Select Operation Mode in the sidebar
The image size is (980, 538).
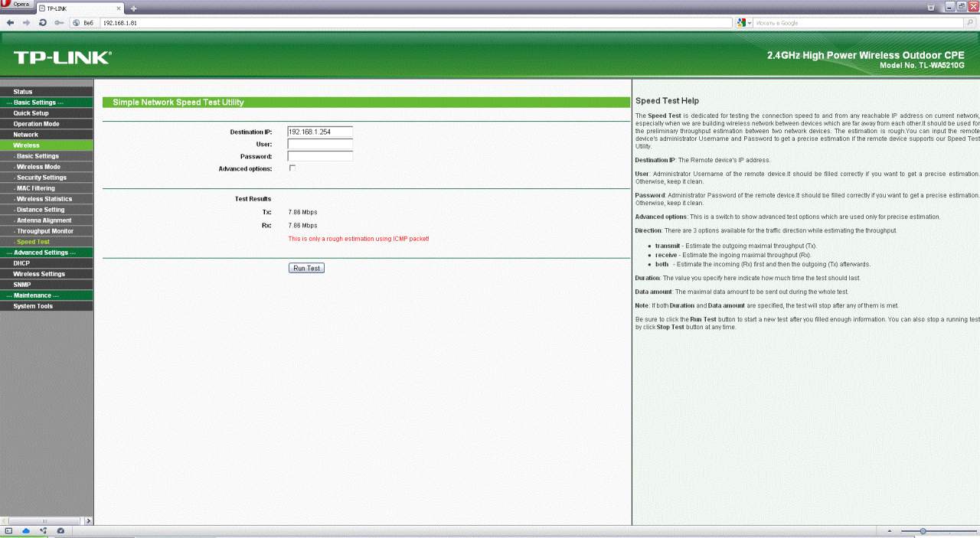(x=47, y=124)
